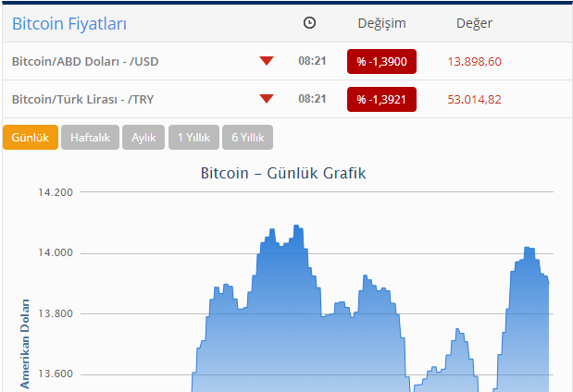Screen dimensions: 573x392
Task: Click the Amerikan Doları axis title
Action: [24, 344]
